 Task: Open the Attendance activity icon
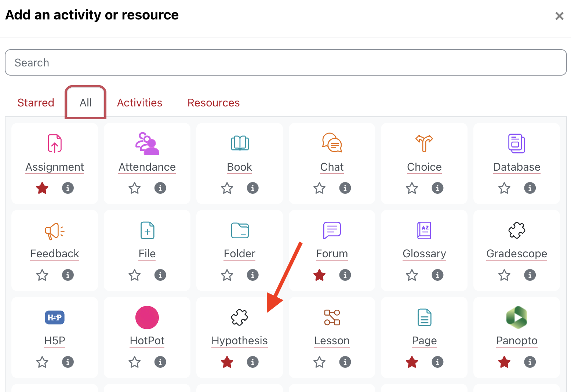click(x=147, y=143)
